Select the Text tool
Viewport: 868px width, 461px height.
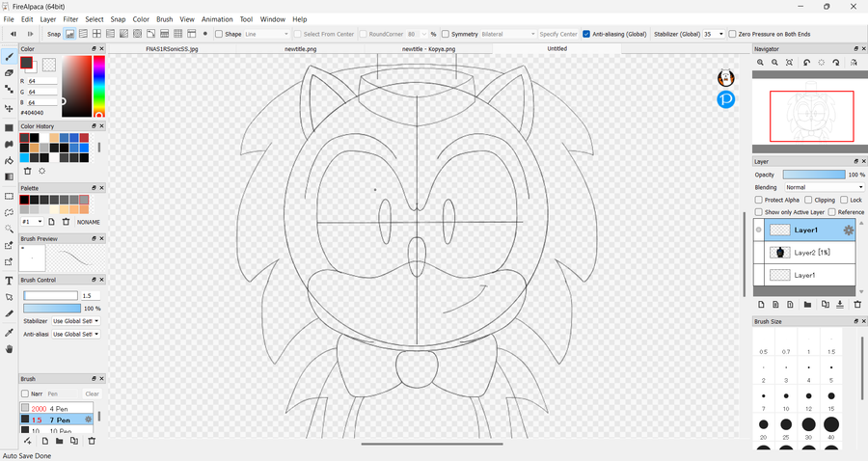[9, 281]
